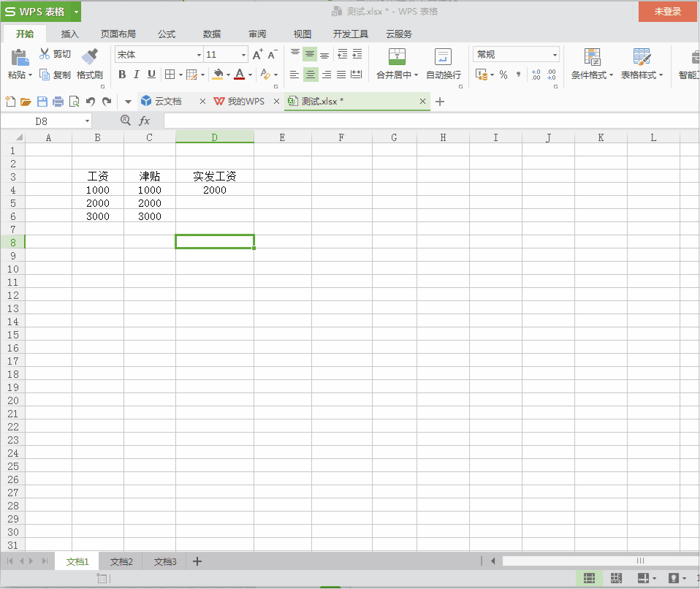Expand font color dropdown arrow
Screen dimensions: 700x589
coord(250,75)
